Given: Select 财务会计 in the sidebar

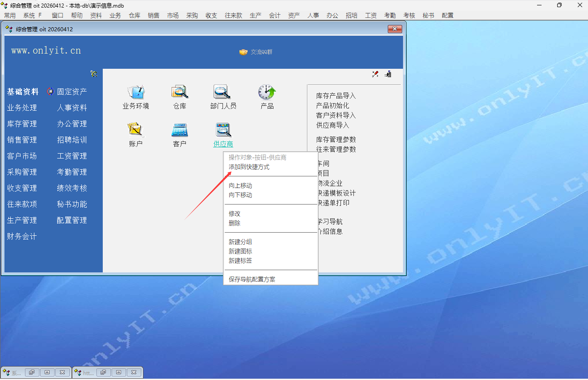Looking at the screenshot, I should point(22,236).
